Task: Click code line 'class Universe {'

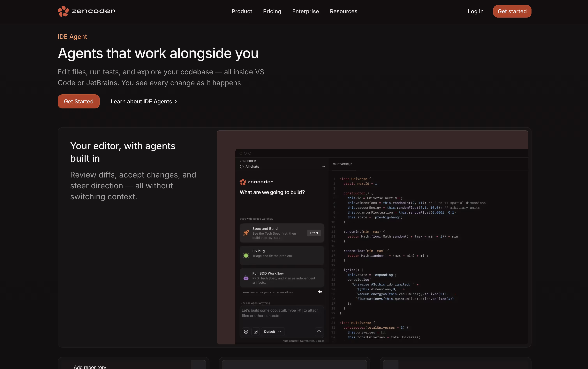Action: pyautogui.click(x=355, y=179)
